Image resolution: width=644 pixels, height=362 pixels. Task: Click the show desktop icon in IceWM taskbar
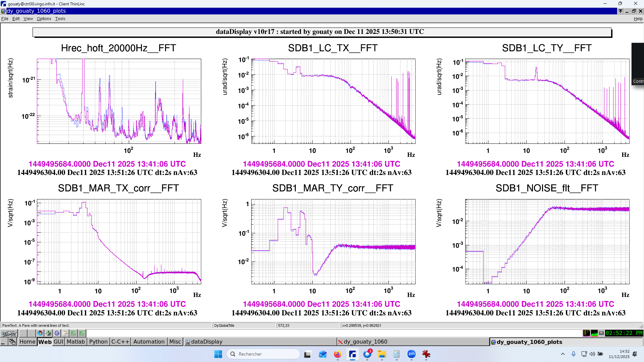click(x=3, y=342)
